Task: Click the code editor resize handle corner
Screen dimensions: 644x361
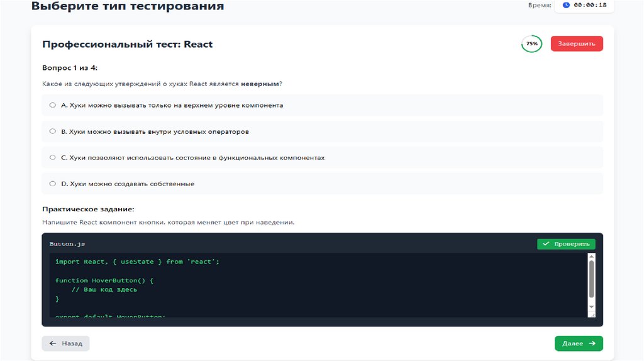Action: (591, 314)
